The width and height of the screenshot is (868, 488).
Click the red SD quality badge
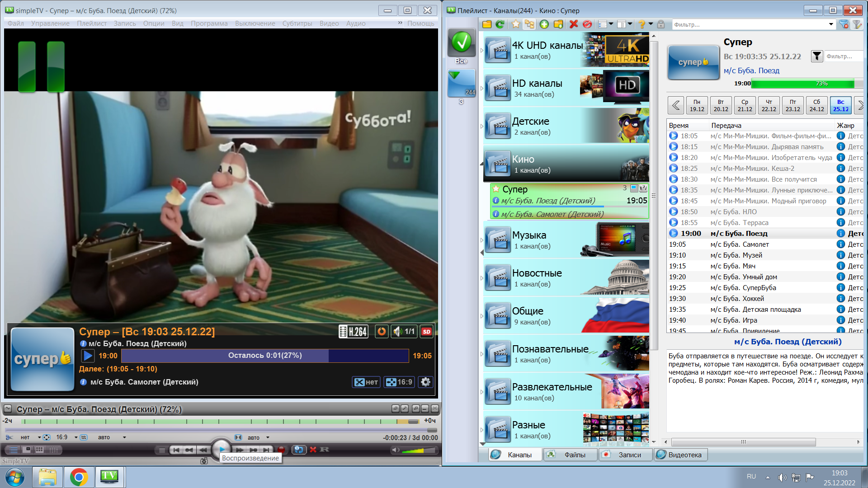pyautogui.click(x=426, y=332)
